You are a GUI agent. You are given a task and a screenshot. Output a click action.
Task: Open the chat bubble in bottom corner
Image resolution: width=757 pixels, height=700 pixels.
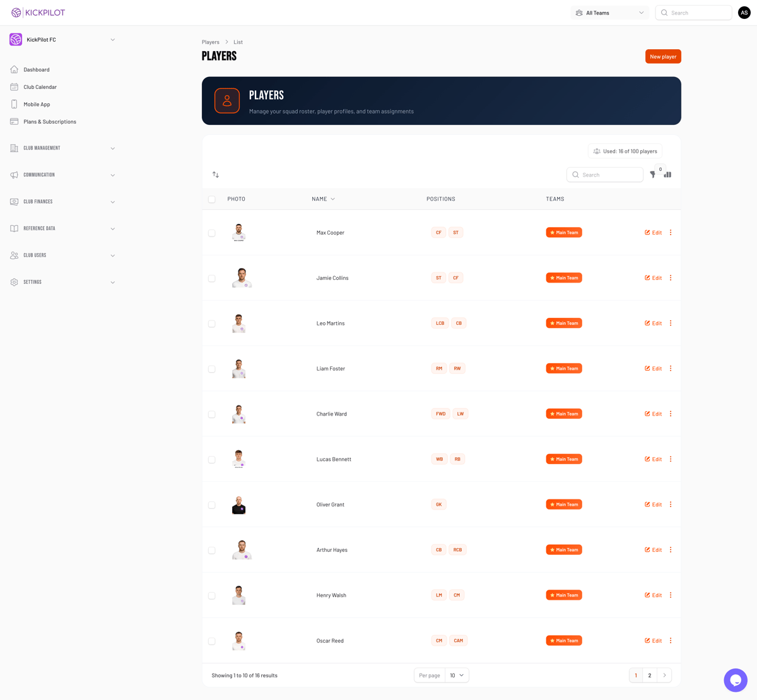pos(736,680)
